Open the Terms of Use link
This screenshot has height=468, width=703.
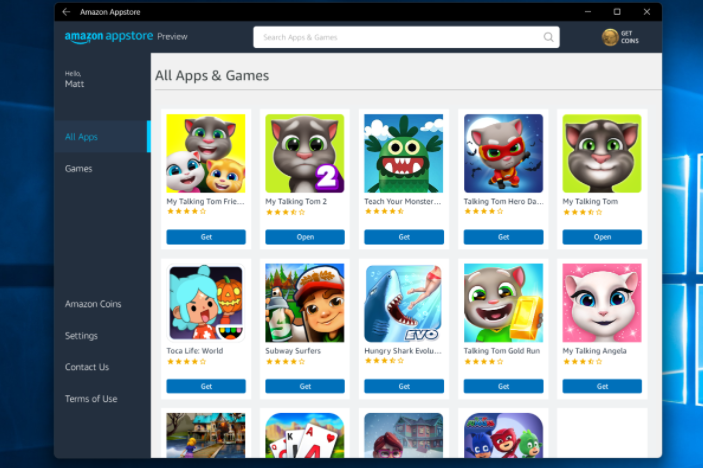pos(91,399)
